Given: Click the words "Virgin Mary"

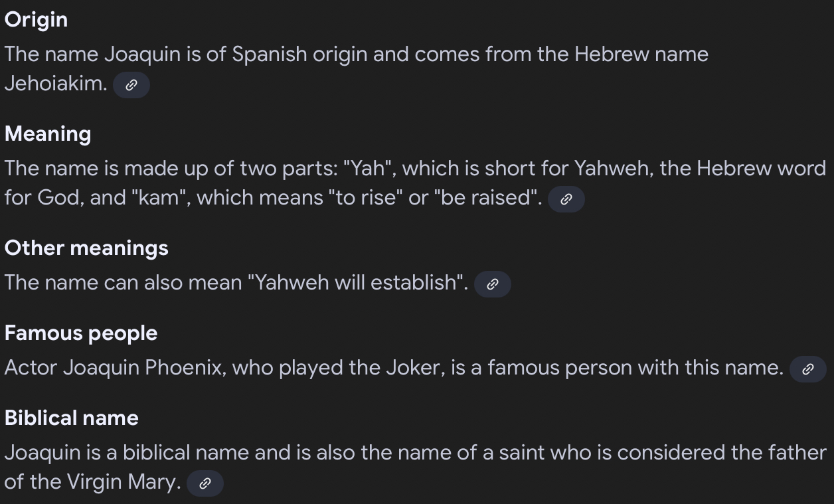Looking at the screenshot, I should (124, 482).
